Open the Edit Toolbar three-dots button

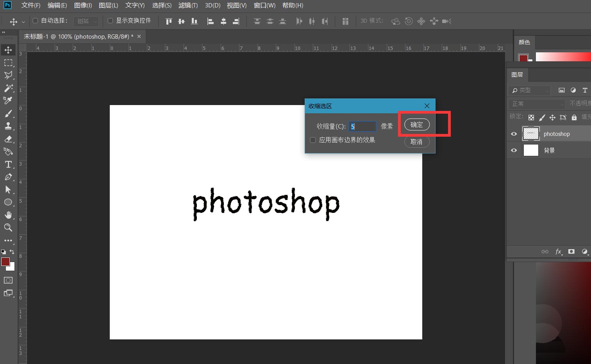(x=8, y=241)
